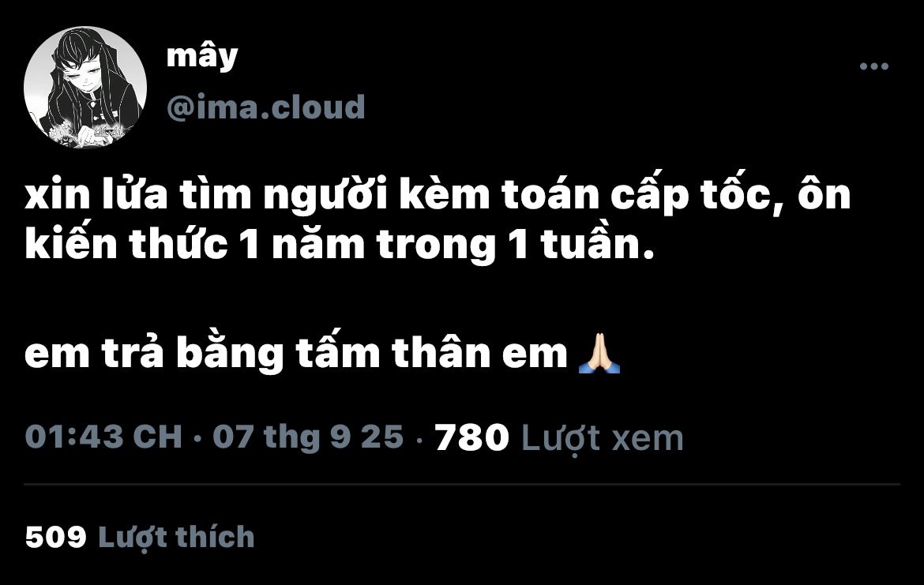Click the horizontal divider above likes
The image size is (924, 585).
tap(462, 484)
